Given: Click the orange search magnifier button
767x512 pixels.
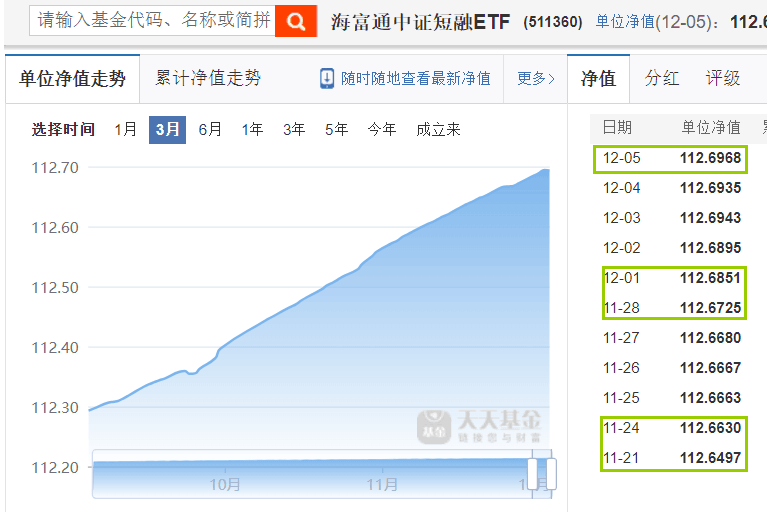Looking at the screenshot, I should (296, 21).
